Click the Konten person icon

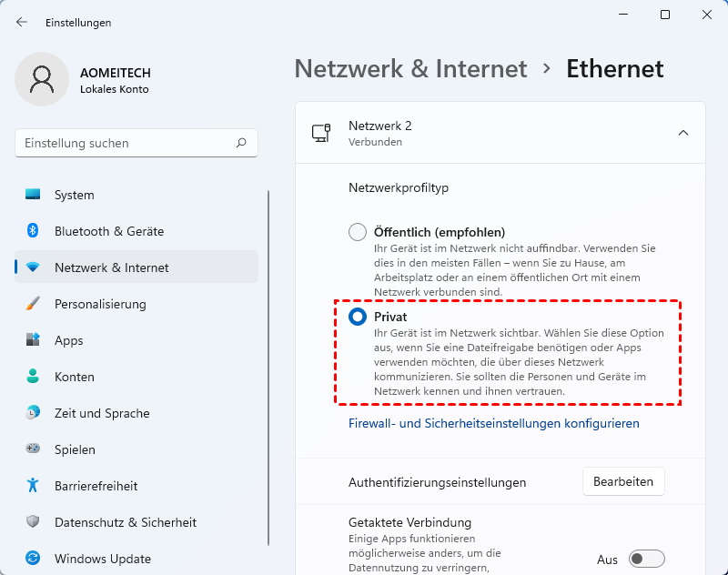pos(34,377)
